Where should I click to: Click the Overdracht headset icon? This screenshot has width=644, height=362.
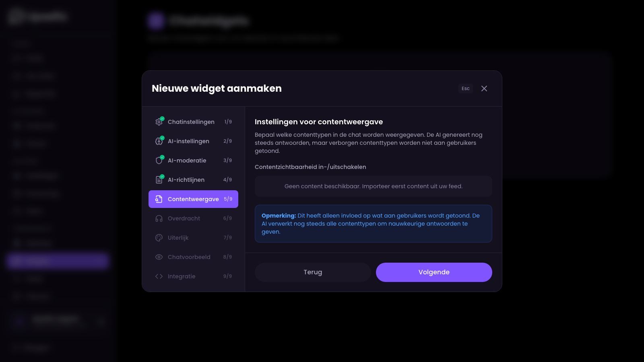click(159, 218)
